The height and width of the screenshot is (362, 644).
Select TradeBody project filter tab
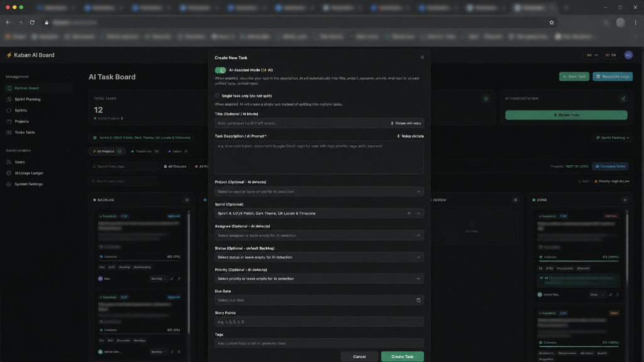pyautogui.click(x=145, y=151)
